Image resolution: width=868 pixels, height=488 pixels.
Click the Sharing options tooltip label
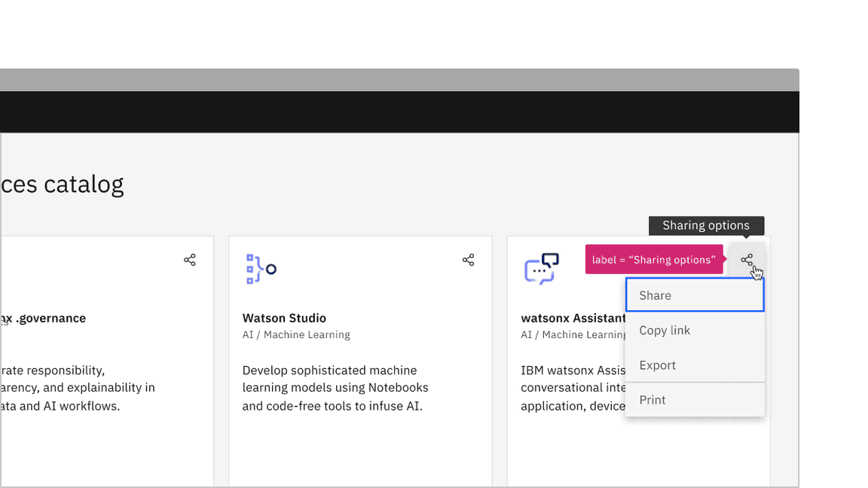tap(706, 225)
